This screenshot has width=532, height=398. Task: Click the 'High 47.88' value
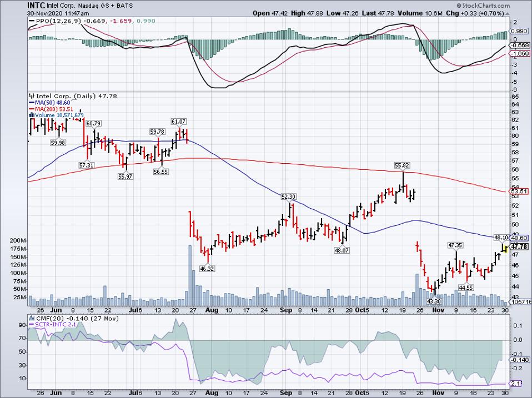[307, 13]
